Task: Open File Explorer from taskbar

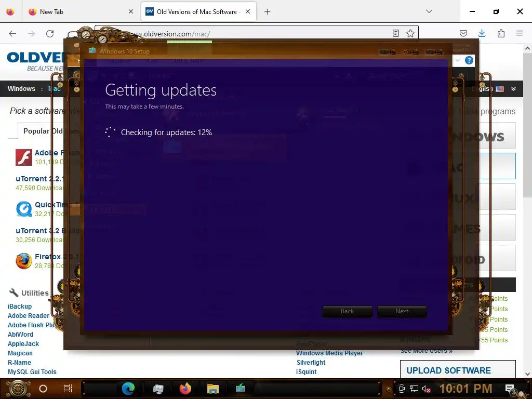Action: 212,389
